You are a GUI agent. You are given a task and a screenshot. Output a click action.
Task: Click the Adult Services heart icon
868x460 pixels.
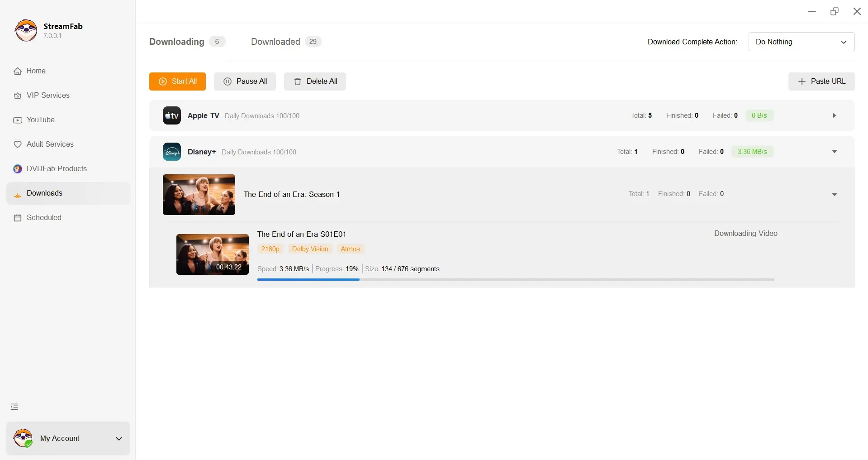(18, 144)
